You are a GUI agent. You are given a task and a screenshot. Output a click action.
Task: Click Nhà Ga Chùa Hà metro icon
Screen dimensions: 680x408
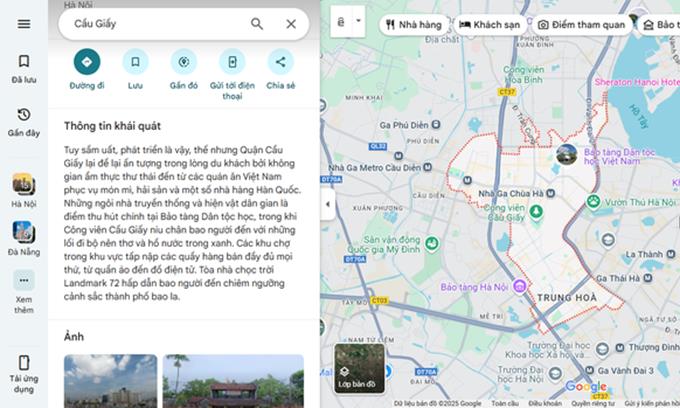[550, 193]
